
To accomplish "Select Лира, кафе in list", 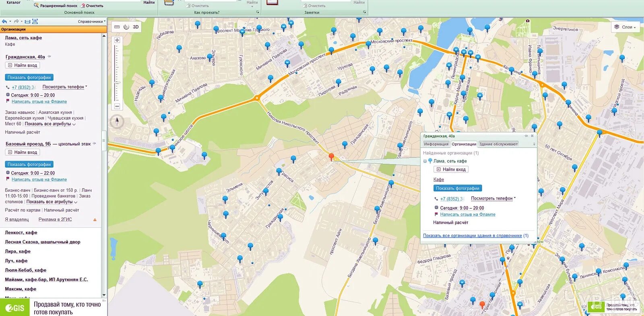I will point(18,251).
